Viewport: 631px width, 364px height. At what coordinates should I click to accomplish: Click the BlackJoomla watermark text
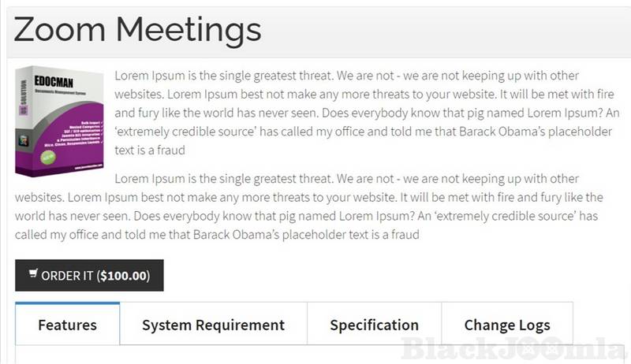pos(514,348)
